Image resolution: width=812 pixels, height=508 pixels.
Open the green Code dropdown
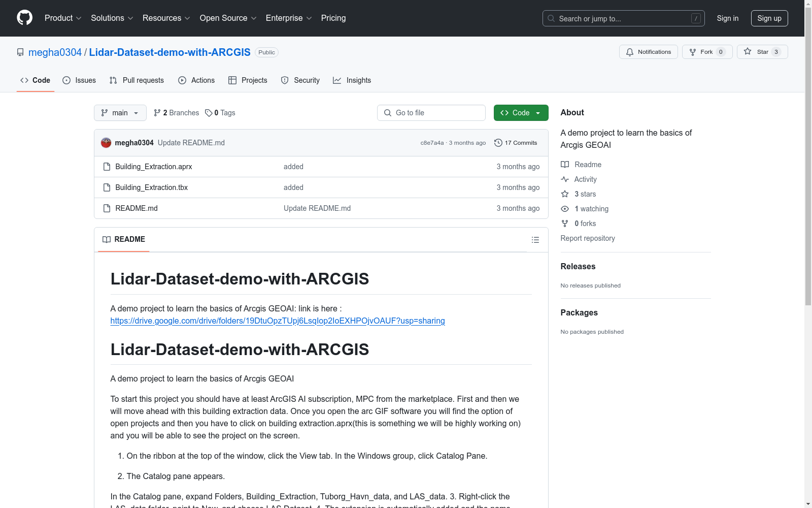pos(521,113)
